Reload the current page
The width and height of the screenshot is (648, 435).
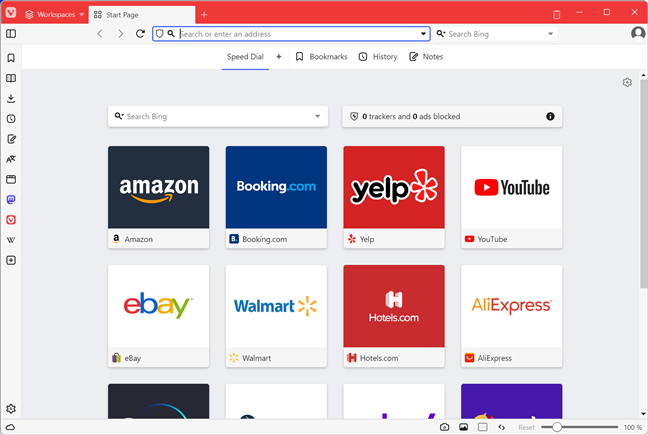click(x=141, y=33)
